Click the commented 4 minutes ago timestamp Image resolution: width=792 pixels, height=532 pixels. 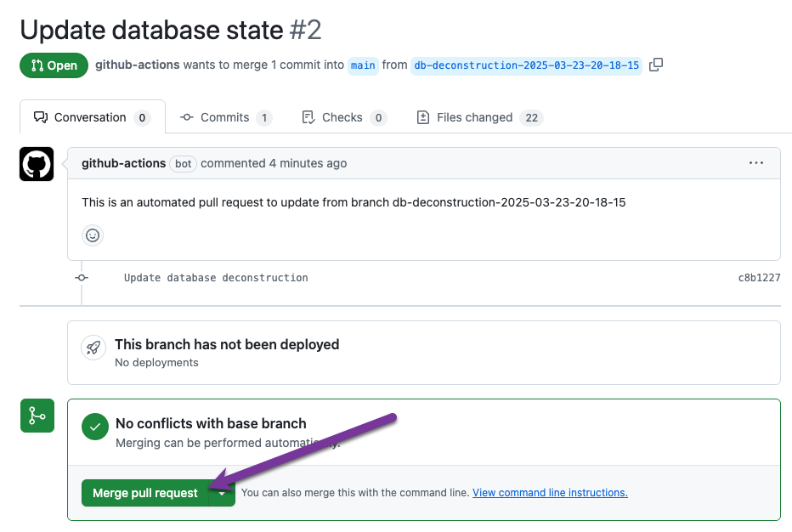(x=274, y=163)
